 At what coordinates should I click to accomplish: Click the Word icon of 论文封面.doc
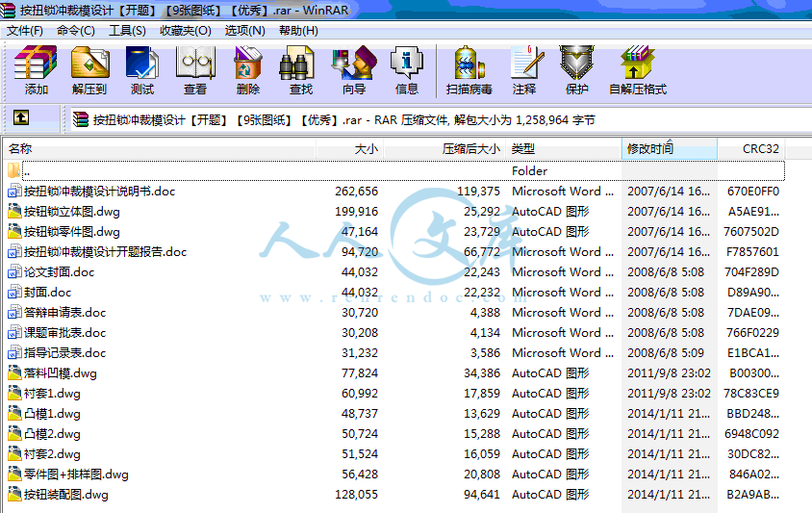click(x=14, y=272)
